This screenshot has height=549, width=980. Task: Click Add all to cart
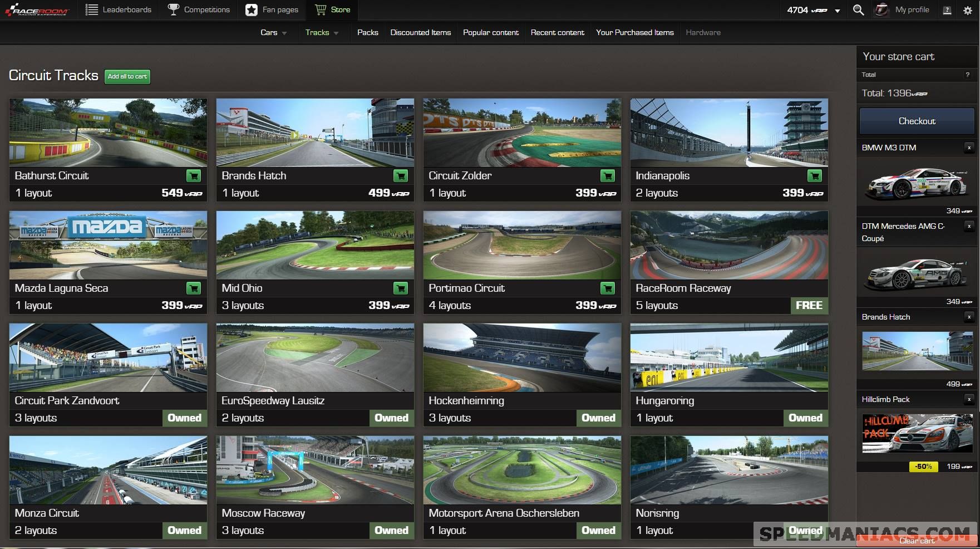pyautogui.click(x=127, y=77)
